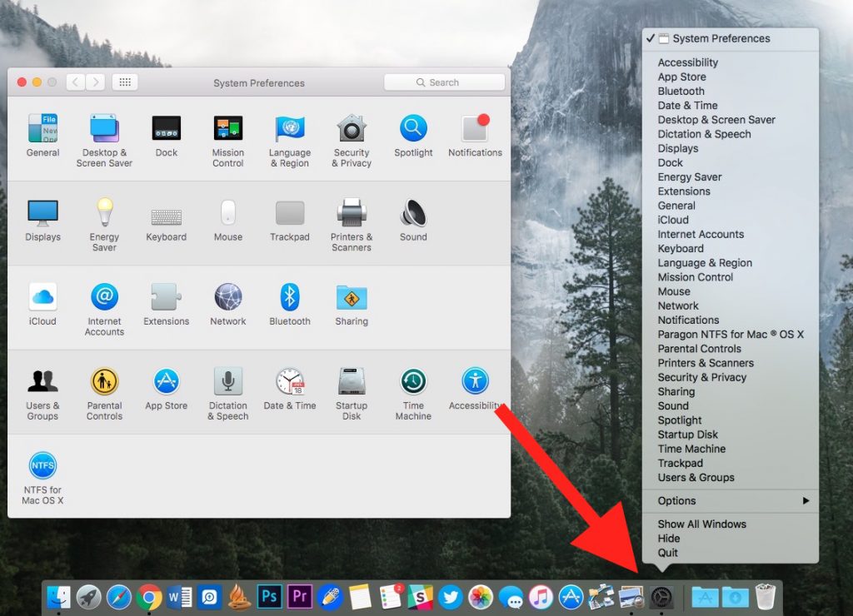Open Mouse pane icon in Preferences window
This screenshot has height=616, width=853.
[228, 212]
